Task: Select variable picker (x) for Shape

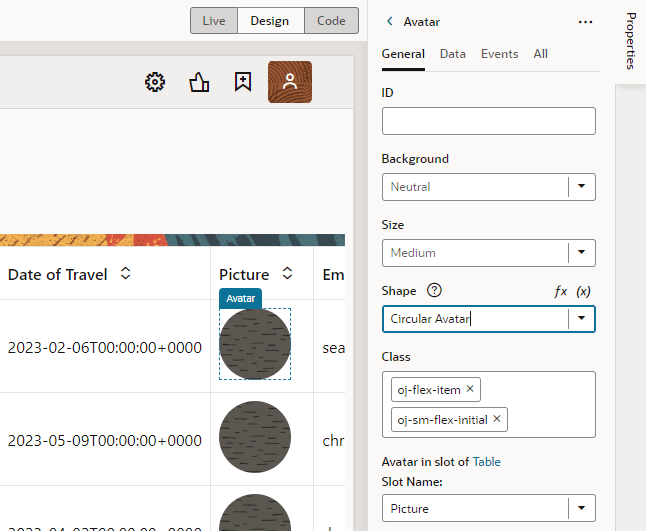Action: 583,291
